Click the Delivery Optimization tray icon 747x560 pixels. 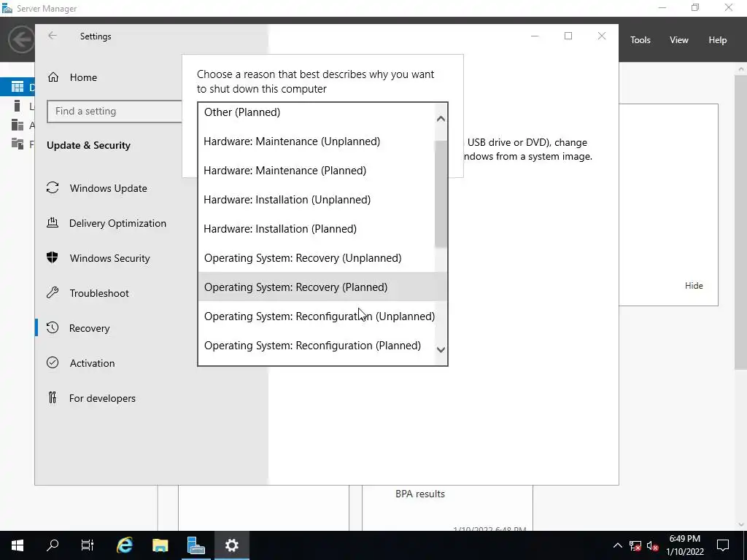[53, 222]
